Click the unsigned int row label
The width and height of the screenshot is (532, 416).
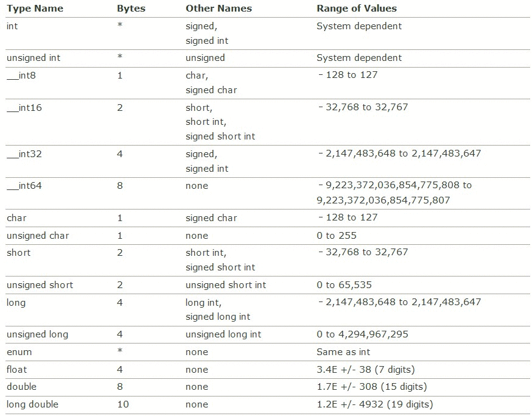[x=33, y=58]
